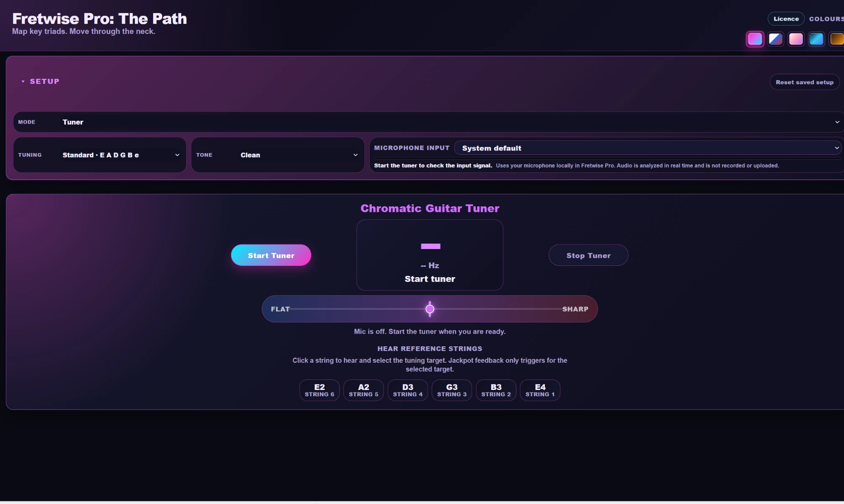
Task: Click the SHARP label on the meter
Action: (576, 309)
